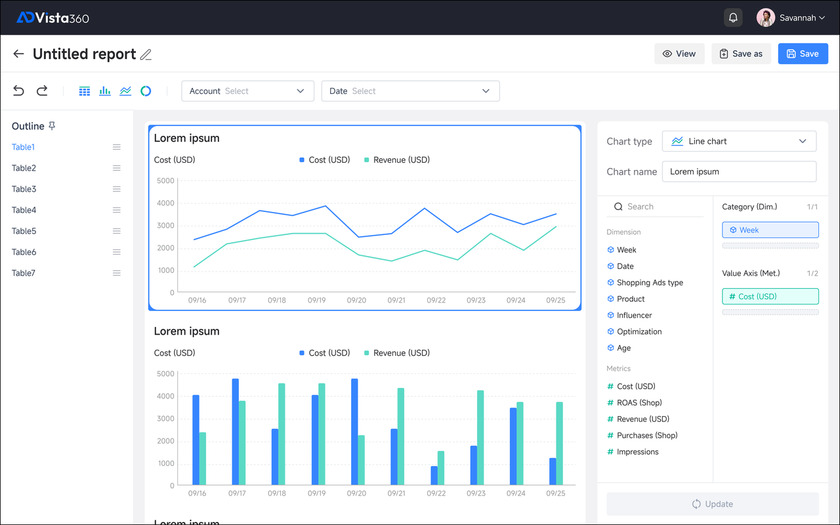This screenshot has height=525, width=840.
Task: Click the redo arrow icon
Action: point(42,91)
